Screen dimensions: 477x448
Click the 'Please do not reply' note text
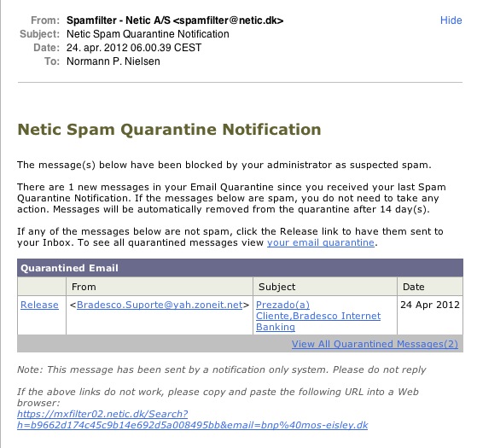pos(379,369)
